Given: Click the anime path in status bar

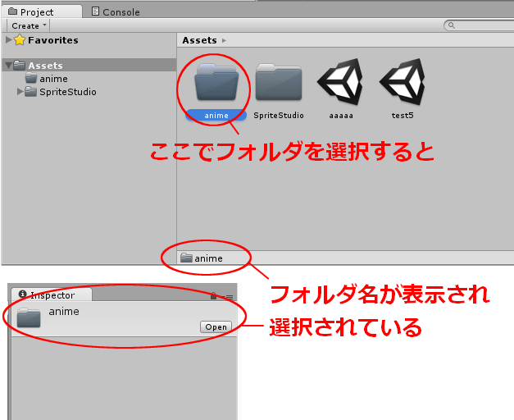Looking at the screenshot, I should coord(202,258).
